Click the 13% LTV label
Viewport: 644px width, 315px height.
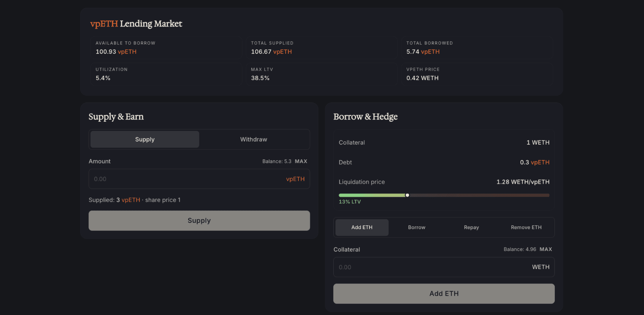[x=350, y=202]
